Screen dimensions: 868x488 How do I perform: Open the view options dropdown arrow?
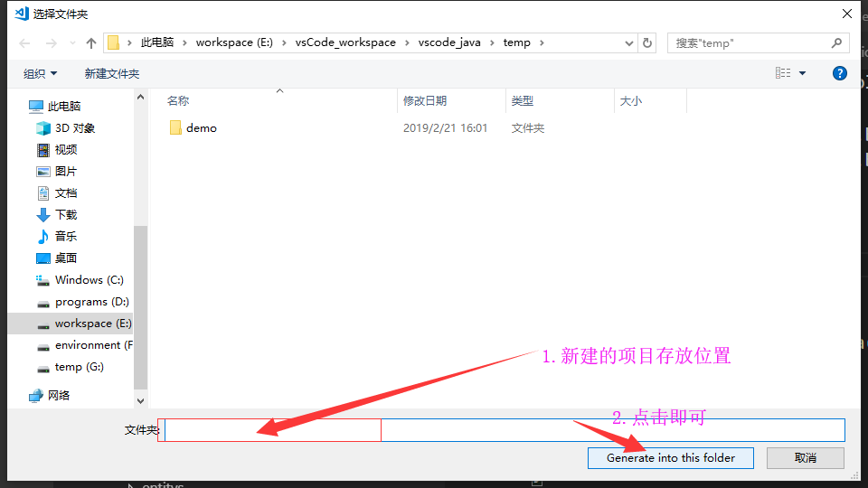click(x=802, y=73)
